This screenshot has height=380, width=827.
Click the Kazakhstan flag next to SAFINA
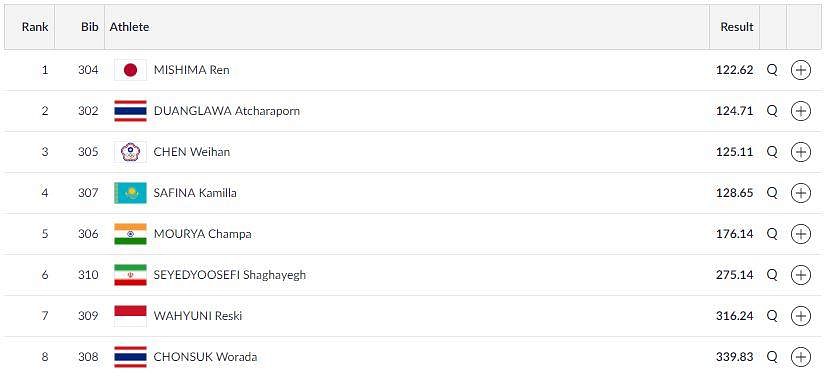click(130, 193)
